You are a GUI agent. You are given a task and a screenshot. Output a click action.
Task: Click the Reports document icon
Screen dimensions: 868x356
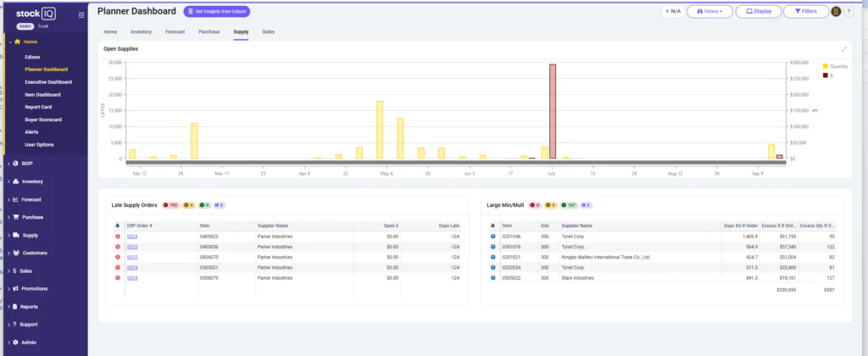(x=15, y=306)
